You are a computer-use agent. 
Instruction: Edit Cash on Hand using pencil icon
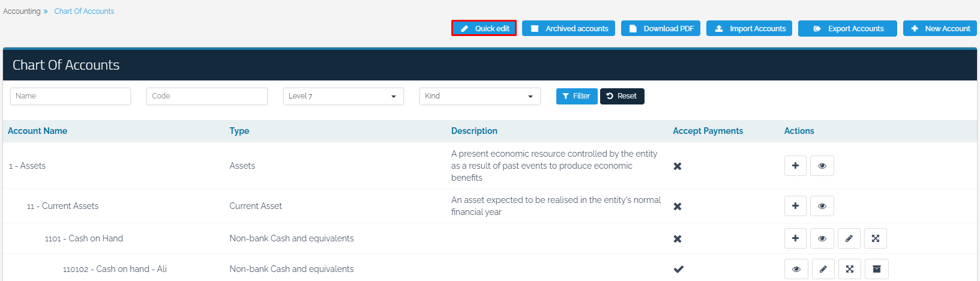click(849, 238)
